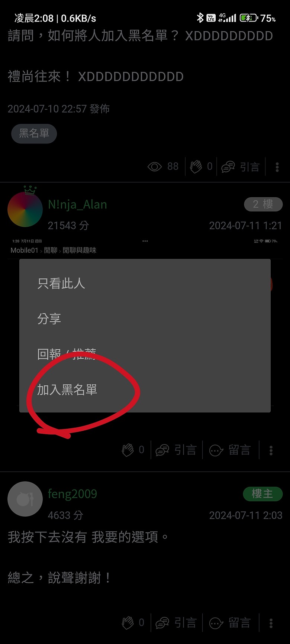Tap 分享 in the embedded menu
The image size is (290, 644).
(x=49, y=319)
